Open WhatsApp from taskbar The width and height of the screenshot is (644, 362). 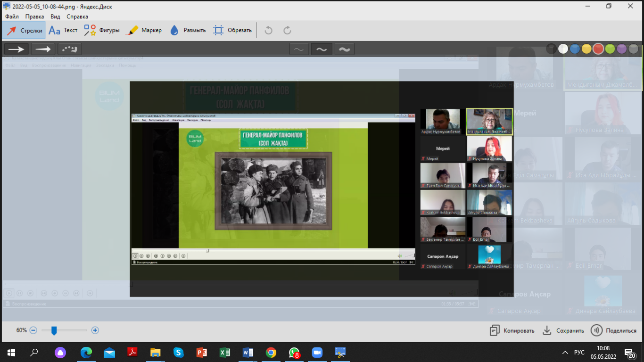tap(294, 352)
